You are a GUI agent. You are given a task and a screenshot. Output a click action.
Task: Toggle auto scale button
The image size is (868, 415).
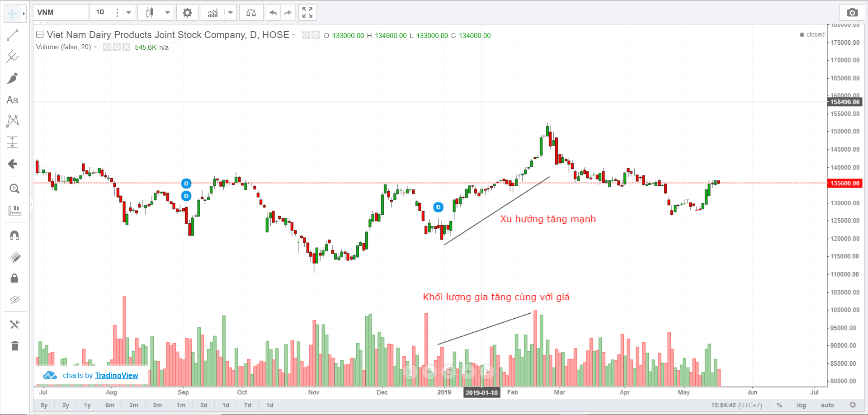pyautogui.click(x=827, y=405)
